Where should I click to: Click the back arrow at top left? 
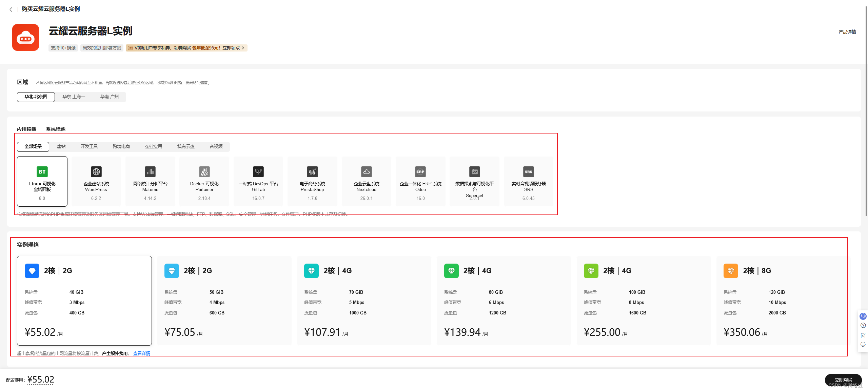tap(11, 9)
